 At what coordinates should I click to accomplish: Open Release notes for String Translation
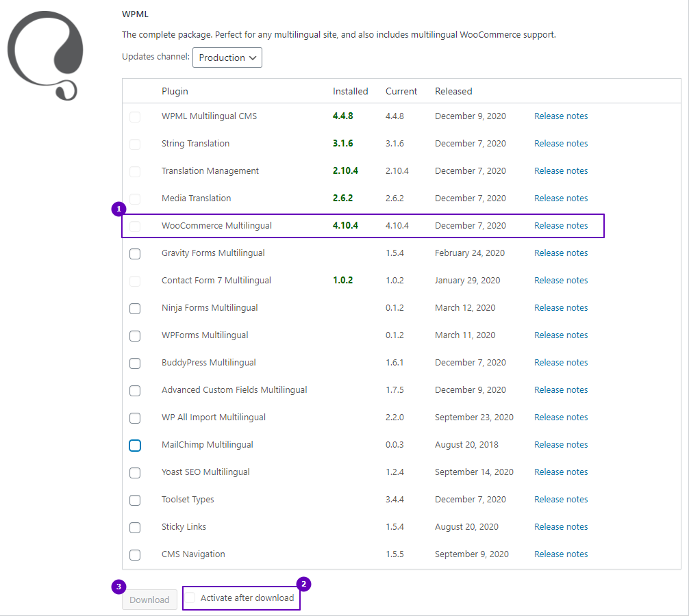561,143
